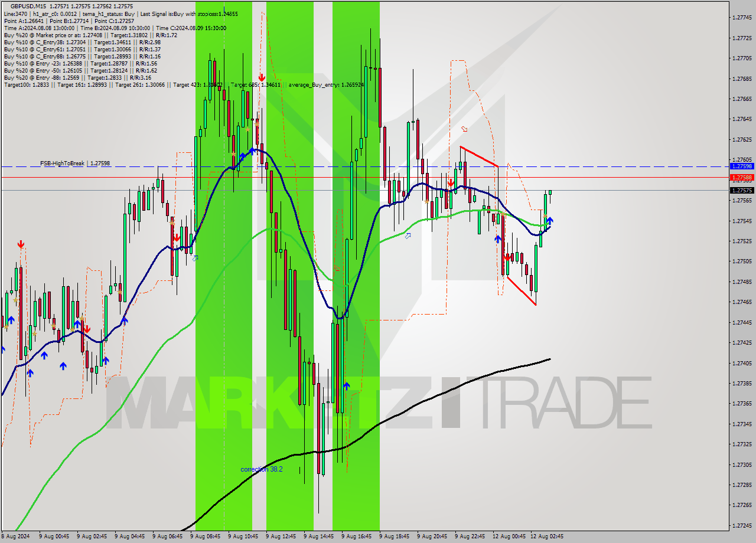
Task: Click the 'Buy %10 @ C_Entry38' line
Action: [82, 42]
